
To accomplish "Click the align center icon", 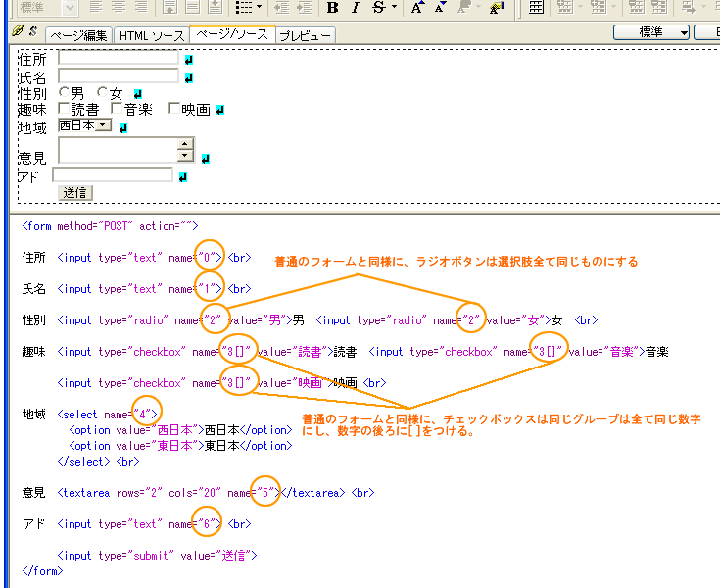I will tap(119, 7).
